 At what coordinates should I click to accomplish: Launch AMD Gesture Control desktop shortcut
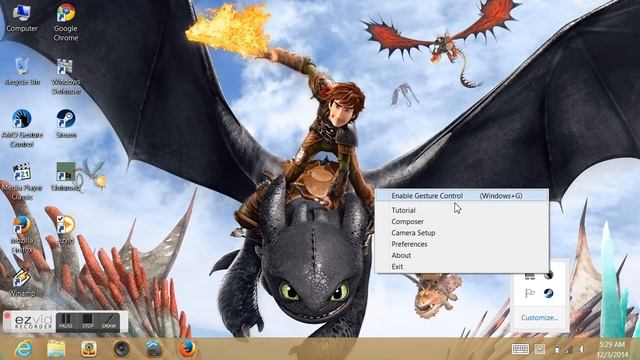tap(22, 128)
